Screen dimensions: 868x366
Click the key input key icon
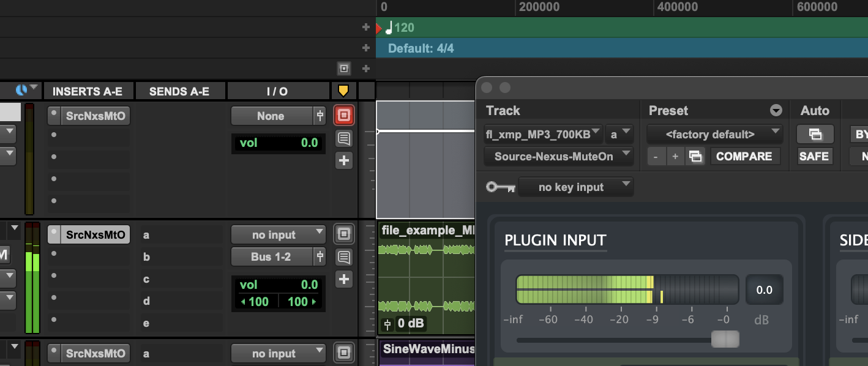[x=500, y=187]
